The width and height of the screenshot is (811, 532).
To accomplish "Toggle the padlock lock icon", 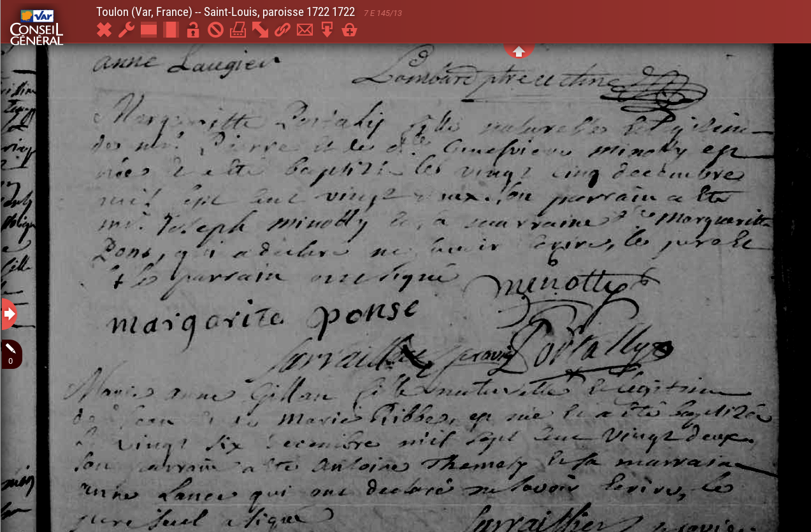I will point(193,30).
